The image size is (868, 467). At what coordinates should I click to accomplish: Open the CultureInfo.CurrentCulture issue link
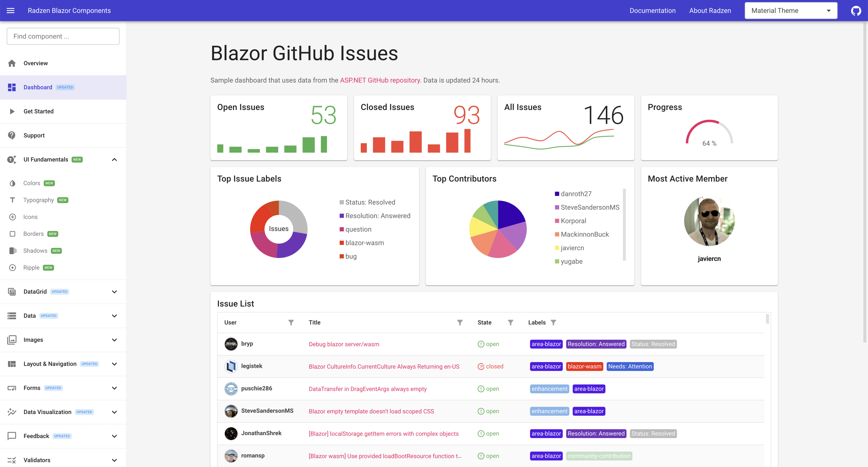pyautogui.click(x=384, y=367)
